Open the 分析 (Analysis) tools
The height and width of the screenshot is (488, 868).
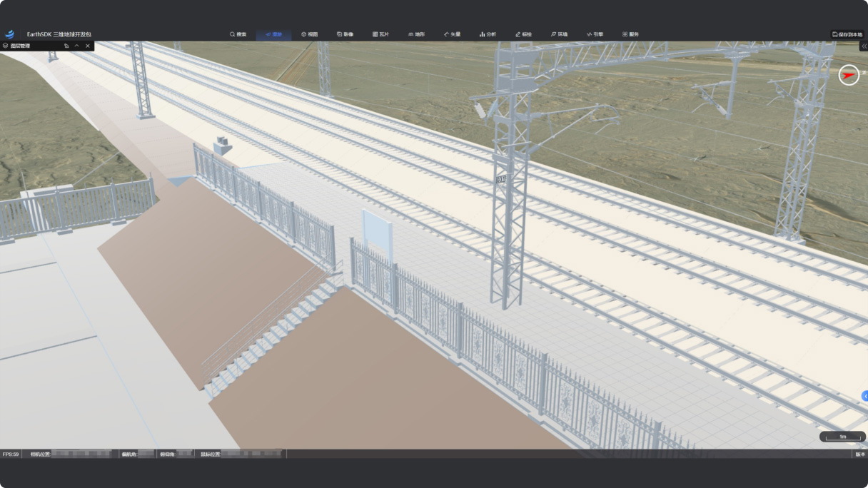(x=488, y=34)
